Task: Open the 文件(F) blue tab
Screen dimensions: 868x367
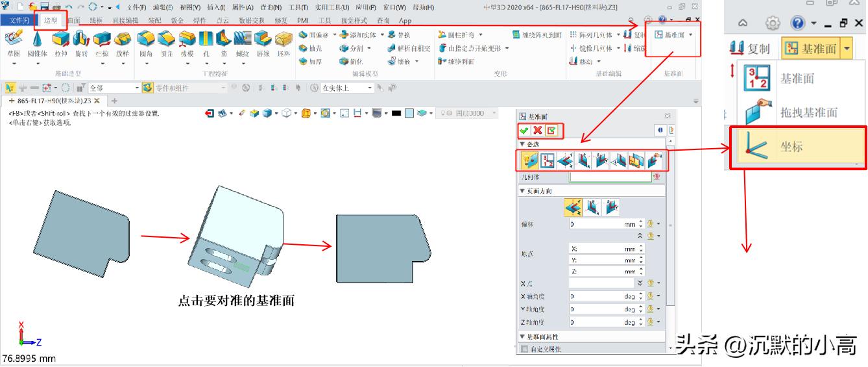Action: (x=19, y=20)
